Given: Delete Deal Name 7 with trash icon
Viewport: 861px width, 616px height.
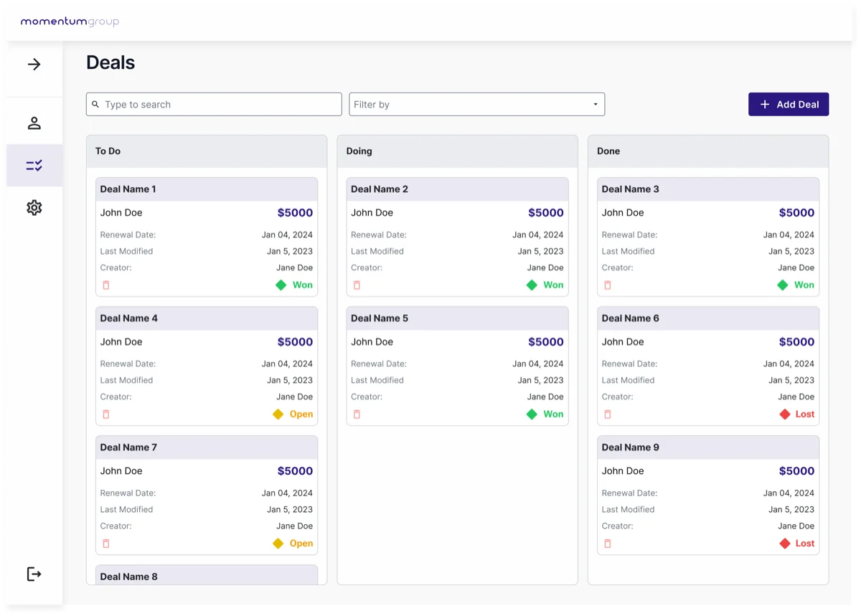Looking at the screenshot, I should pyautogui.click(x=106, y=544).
